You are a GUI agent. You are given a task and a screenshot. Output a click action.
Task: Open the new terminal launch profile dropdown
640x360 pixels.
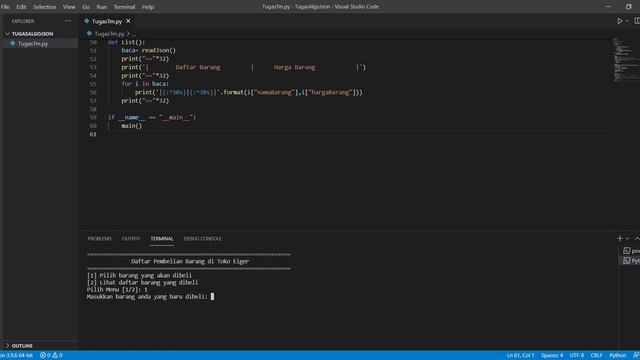(x=627, y=238)
